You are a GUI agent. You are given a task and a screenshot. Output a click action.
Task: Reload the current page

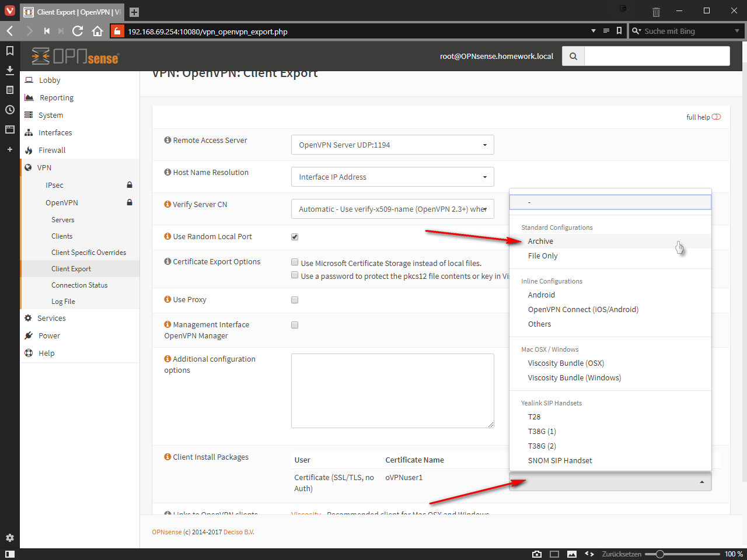pyautogui.click(x=78, y=31)
